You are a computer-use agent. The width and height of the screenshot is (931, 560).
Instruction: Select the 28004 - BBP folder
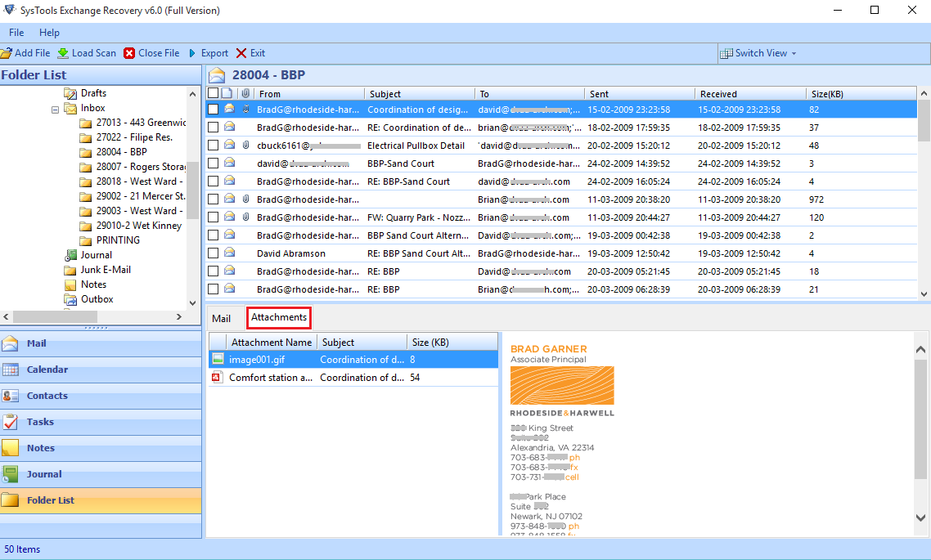(x=121, y=152)
